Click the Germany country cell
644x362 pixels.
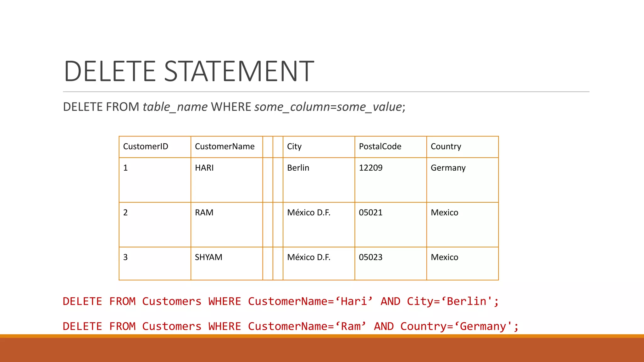pyautogui.click(x=448, y=168)
